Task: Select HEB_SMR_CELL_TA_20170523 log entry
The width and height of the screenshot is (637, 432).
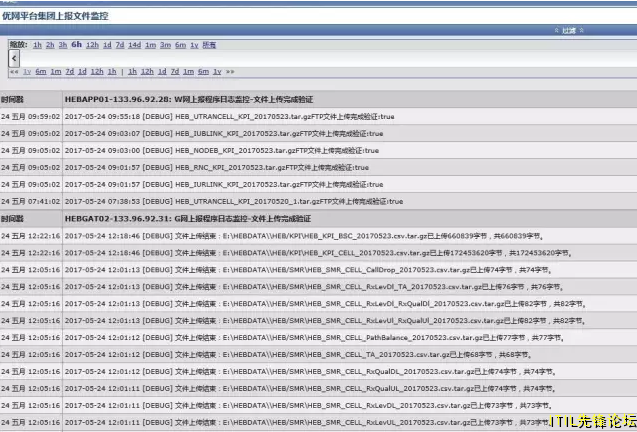Action: tap(299, 355)
